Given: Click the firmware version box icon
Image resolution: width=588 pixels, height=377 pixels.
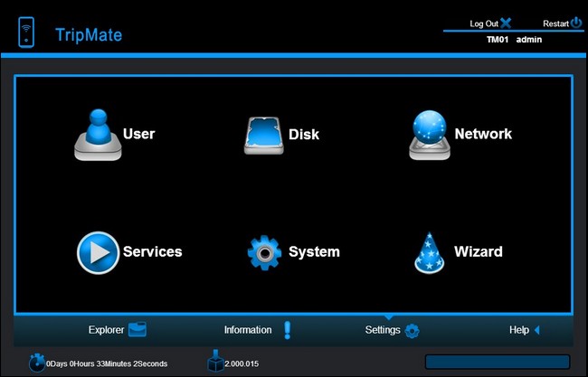Looking at the screenshot, I should click(x=215, y=361).
